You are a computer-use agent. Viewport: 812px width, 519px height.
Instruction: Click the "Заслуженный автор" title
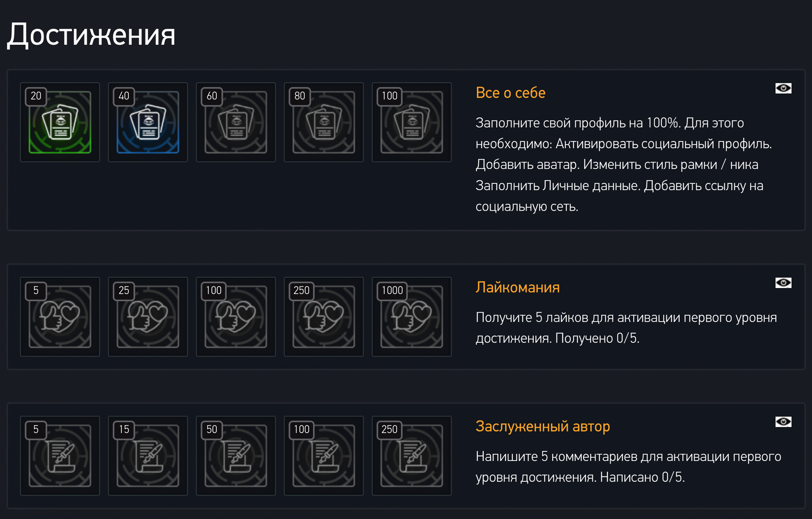tap(542, 426)
